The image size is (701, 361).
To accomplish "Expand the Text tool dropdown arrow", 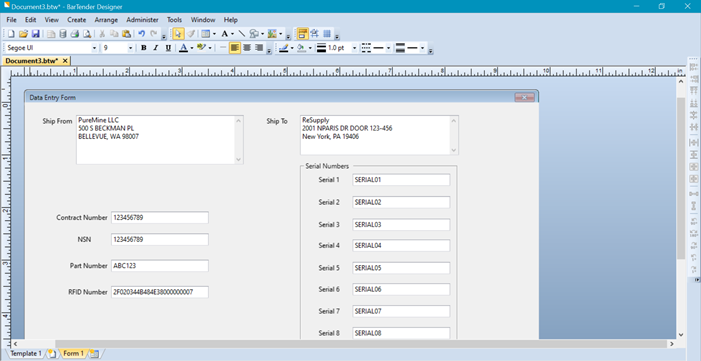I will [x=232, y=34].
